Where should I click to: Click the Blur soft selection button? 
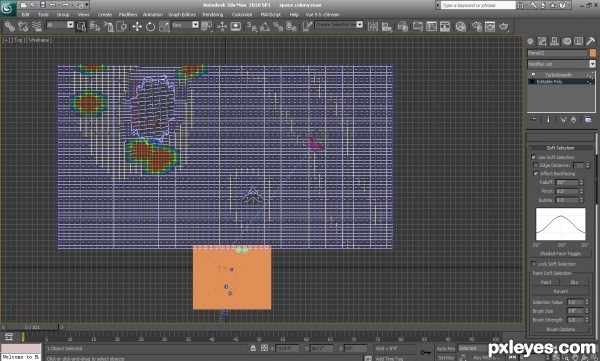574,282
